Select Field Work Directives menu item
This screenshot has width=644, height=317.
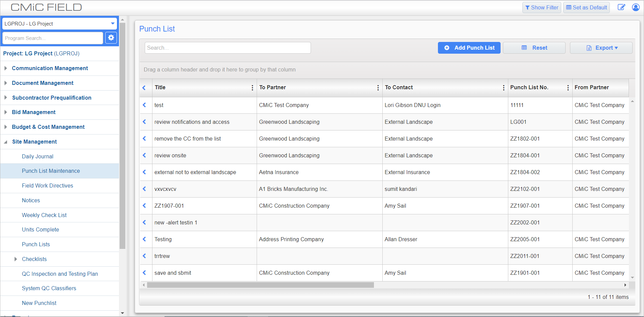[47, 186]
